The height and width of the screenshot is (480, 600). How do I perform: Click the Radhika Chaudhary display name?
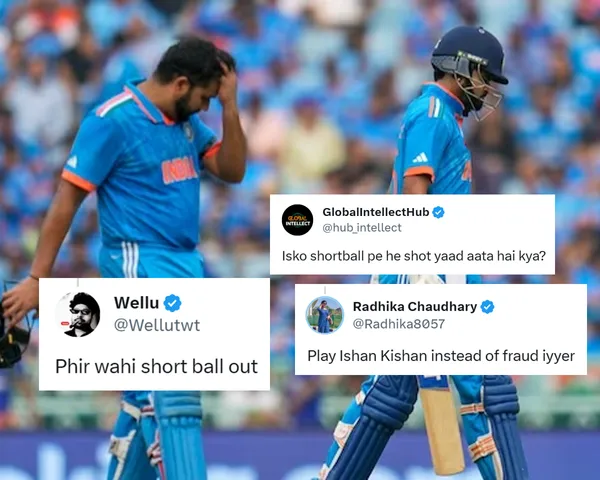415,306
